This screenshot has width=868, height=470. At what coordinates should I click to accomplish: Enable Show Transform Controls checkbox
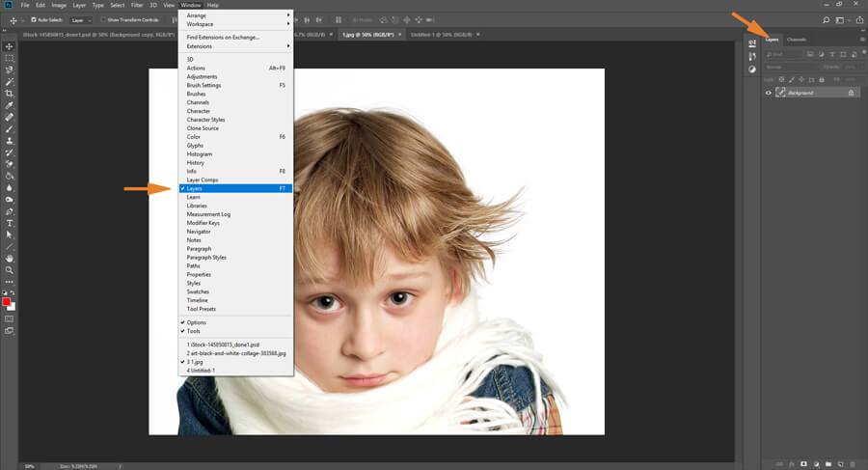[103, 19]
